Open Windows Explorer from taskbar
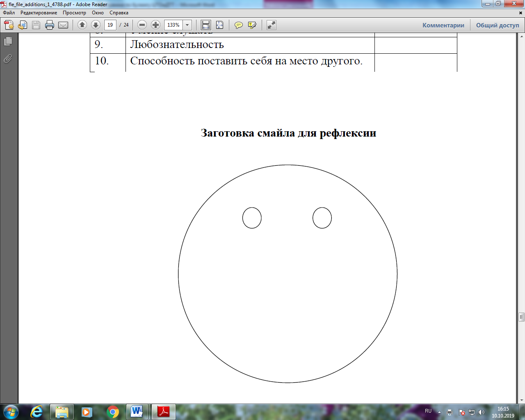Image resolution: width=525 pixels, height=420 pixels. click(62, 412)
